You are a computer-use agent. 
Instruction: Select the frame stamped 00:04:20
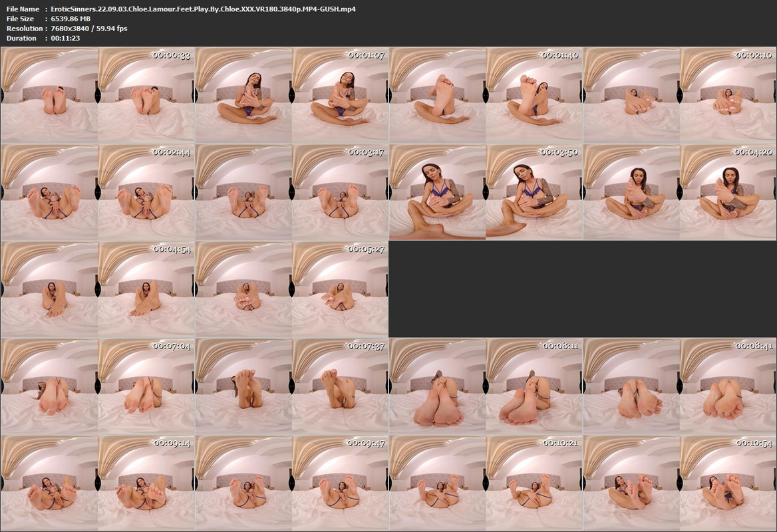click(x=679, y=192)
